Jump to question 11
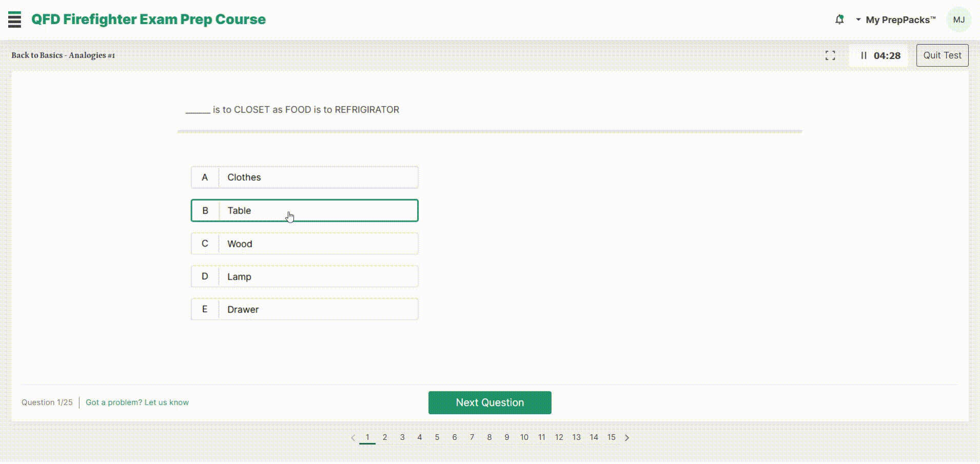 tap(542, 437)
